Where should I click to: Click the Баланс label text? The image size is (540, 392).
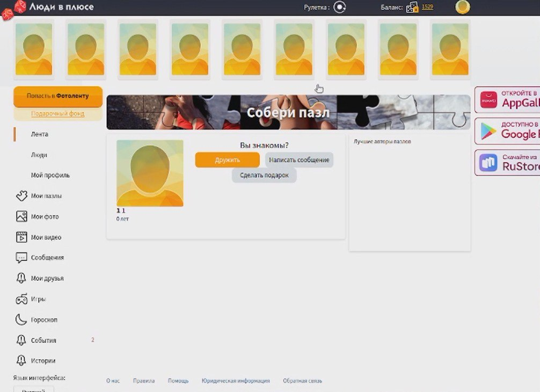coord(391,7)
